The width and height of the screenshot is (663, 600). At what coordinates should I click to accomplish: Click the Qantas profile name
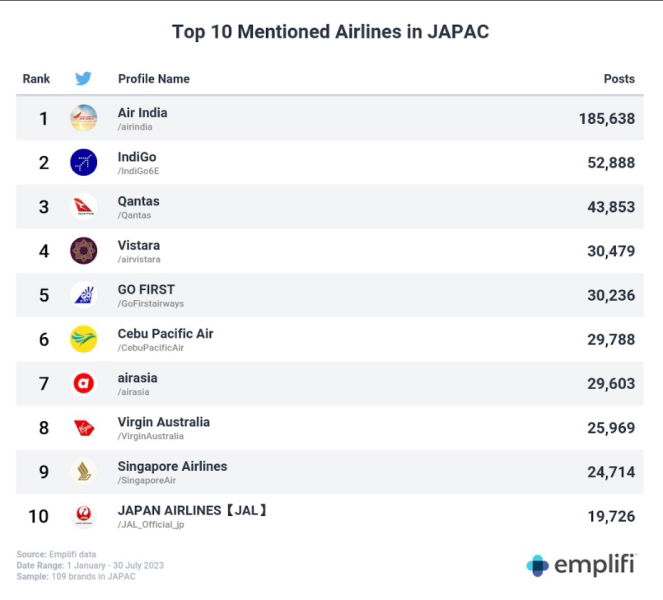(139, 201)
